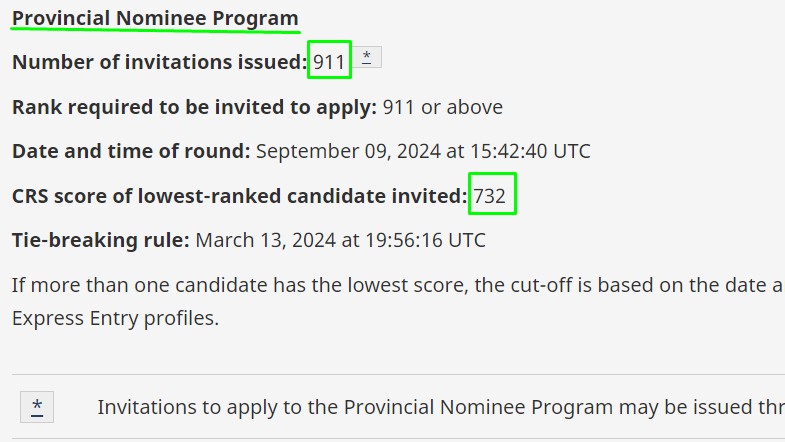Select the highlighted 732 CRS score value
785x442 pixels.
pos(490,196)
